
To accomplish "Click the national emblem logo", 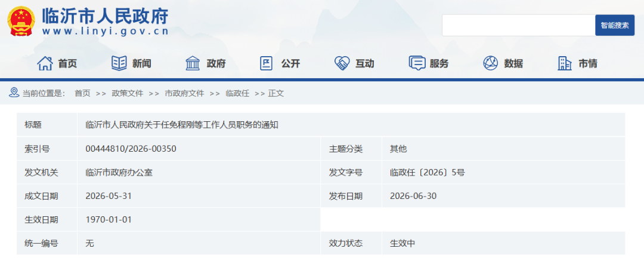I will (21, 21).
